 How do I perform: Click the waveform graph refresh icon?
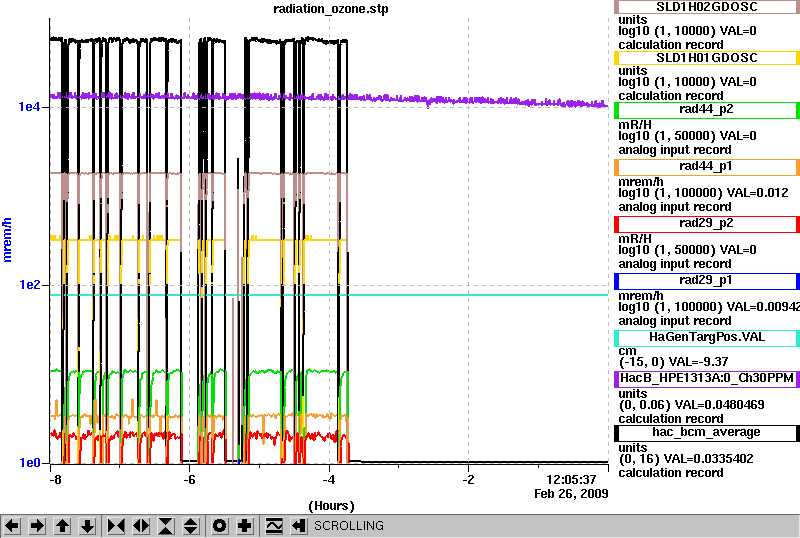tap(274, 526)
